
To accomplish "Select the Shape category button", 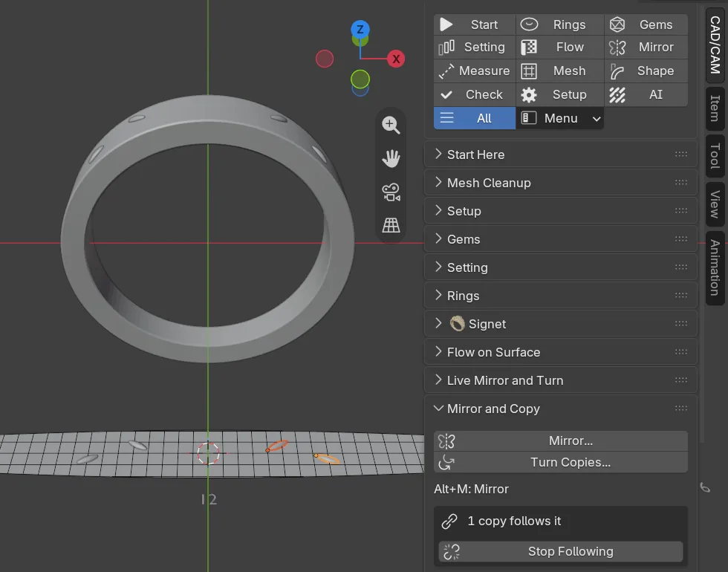I will (x=646, y=71).
